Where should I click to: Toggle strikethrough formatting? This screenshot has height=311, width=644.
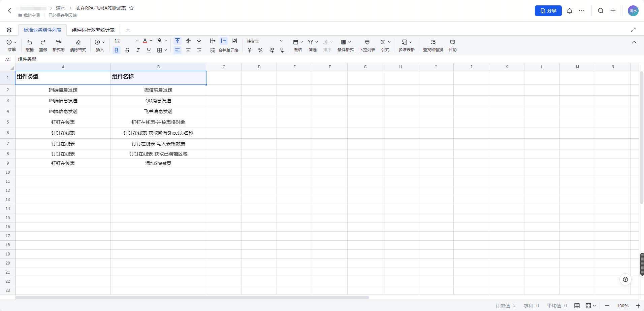127,50
